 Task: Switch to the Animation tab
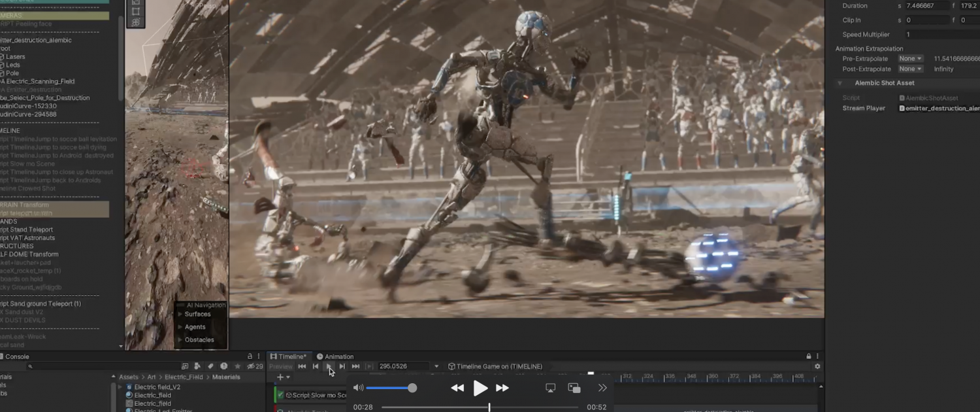click(335, 356)
